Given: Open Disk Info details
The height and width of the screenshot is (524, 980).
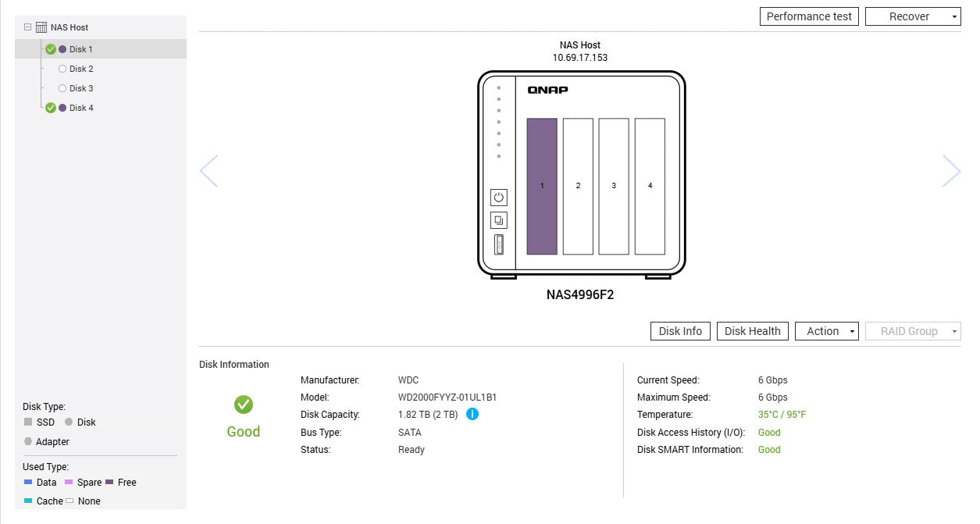Looking at the screenshot, I should click(680, 331).
